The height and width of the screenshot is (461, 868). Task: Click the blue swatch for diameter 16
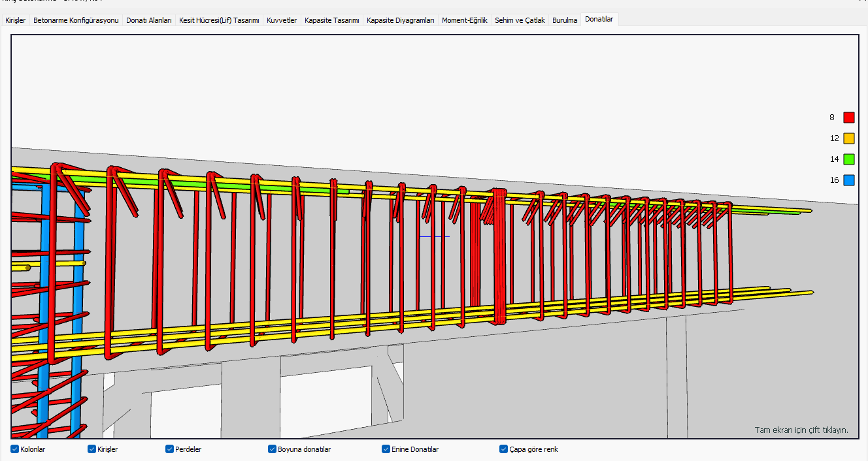point(849,180)
